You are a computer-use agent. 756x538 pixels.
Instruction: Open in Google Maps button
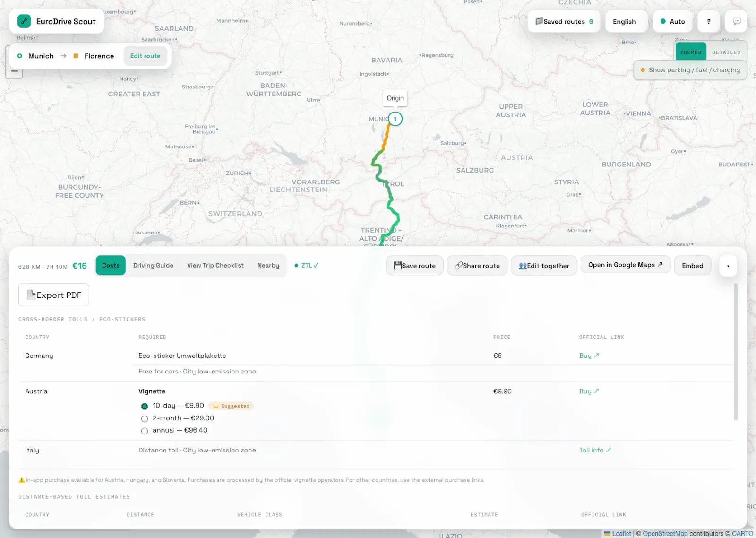click(x=626, y=265)
